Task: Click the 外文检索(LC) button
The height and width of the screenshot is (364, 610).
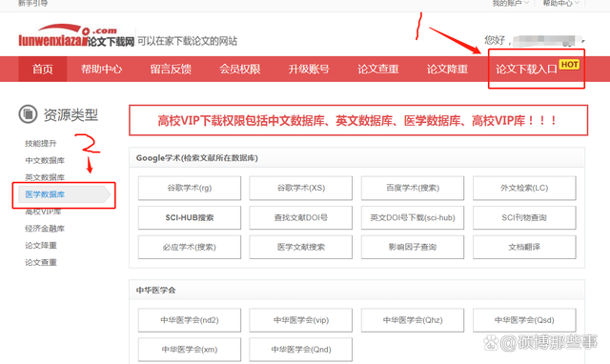Action: click(524, 188)
